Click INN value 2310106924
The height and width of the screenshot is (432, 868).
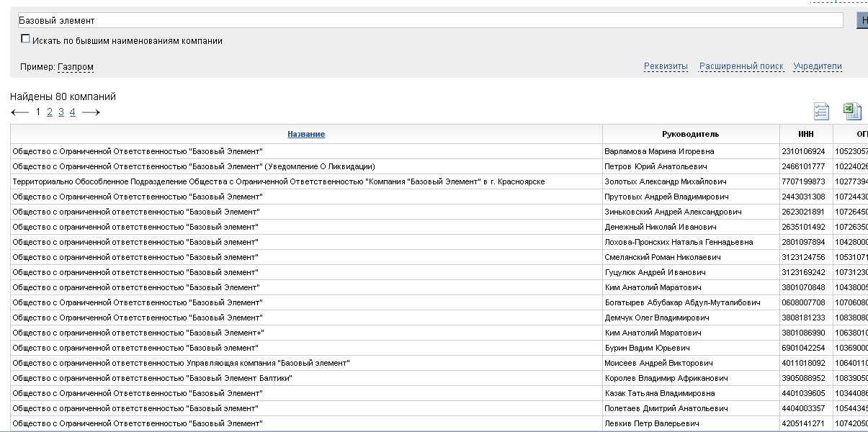[x=803, y=151]
